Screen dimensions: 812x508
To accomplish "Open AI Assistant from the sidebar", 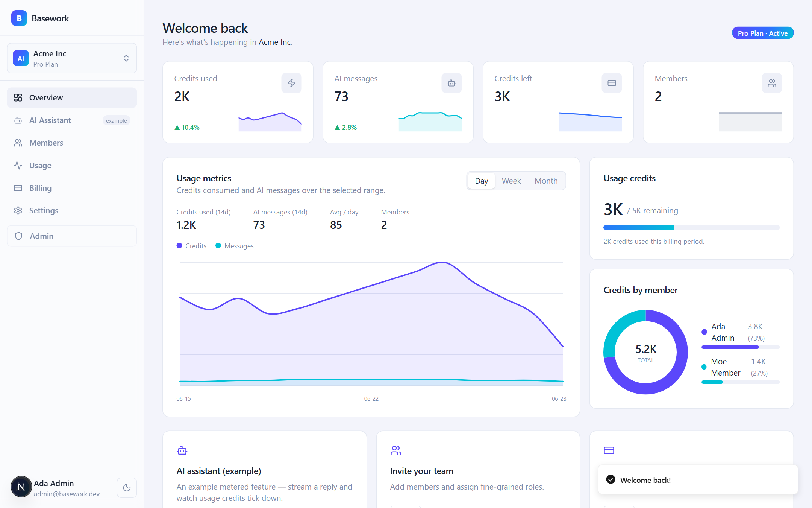I will tap(72, 120).
